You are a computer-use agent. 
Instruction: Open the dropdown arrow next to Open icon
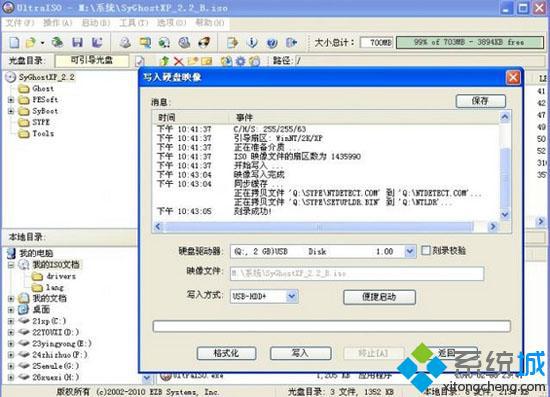click(x=42, y=43)
